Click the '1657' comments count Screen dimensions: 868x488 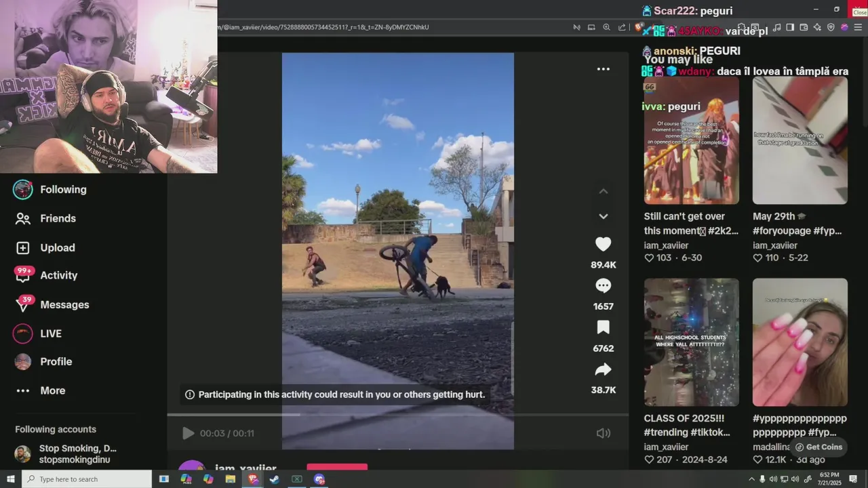(x=603, y=306)
